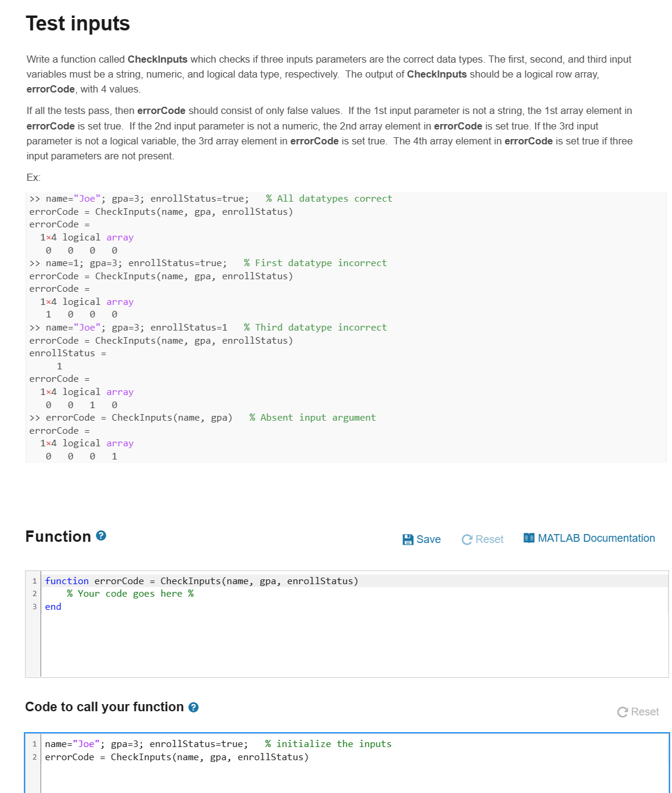The width and height of the screenshot is (672, 793).
Task: Select the function keyword in the editor
Action: pyautogui.click(x=67, y=581)
